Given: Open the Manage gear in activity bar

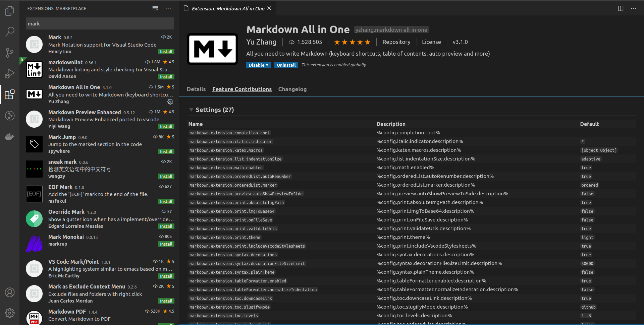Looking at the screenshot, I should pos(10,313).
